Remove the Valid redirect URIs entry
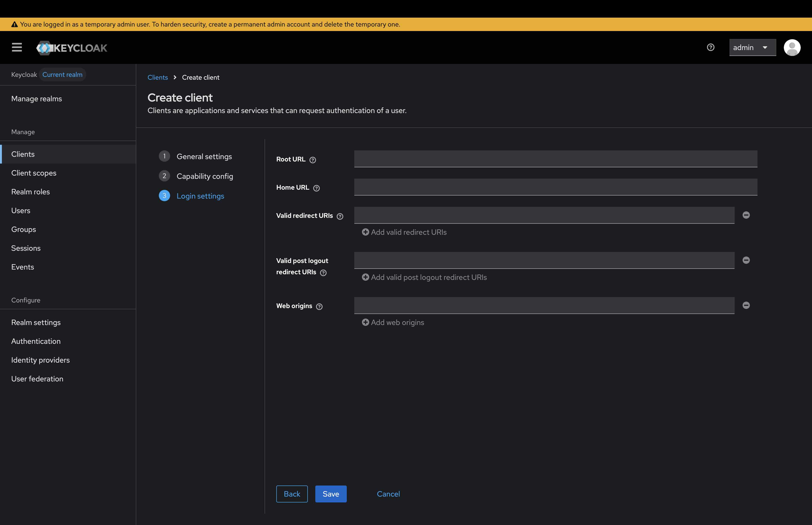 (x=746, y=215)
